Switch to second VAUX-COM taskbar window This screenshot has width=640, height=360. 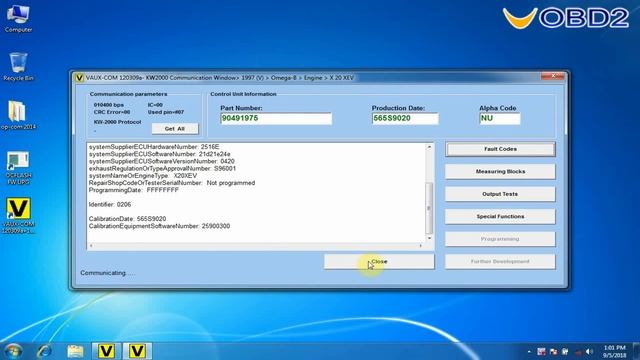(x=137, y=351)
